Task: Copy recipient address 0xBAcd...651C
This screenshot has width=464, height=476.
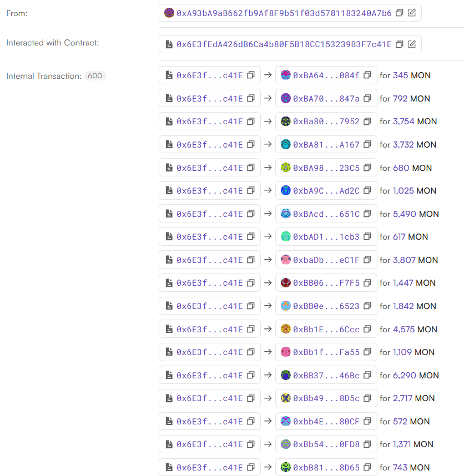Action: click(367, 214)
